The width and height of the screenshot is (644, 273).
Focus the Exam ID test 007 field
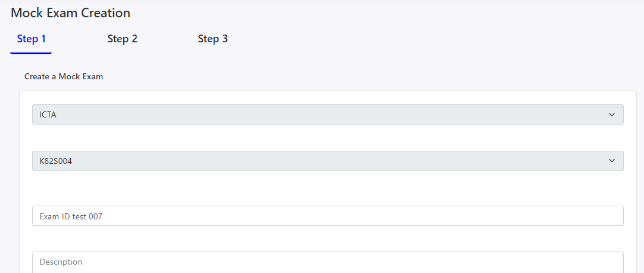327,216
